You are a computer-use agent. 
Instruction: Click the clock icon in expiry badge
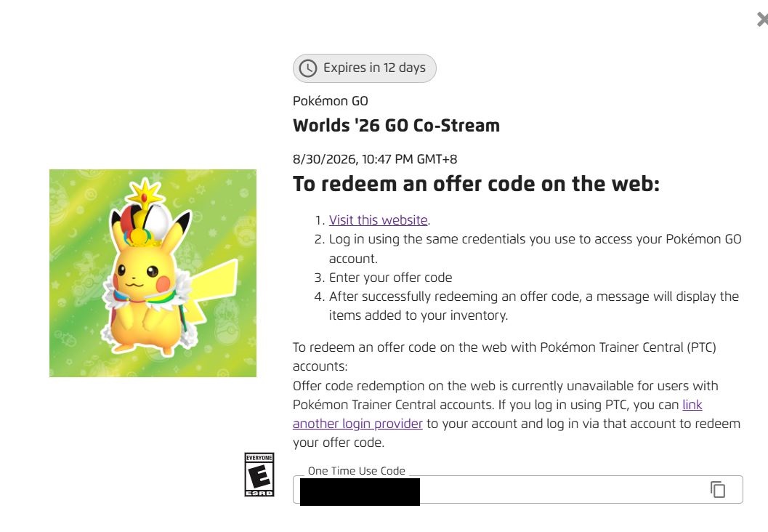tap(308, 68)
